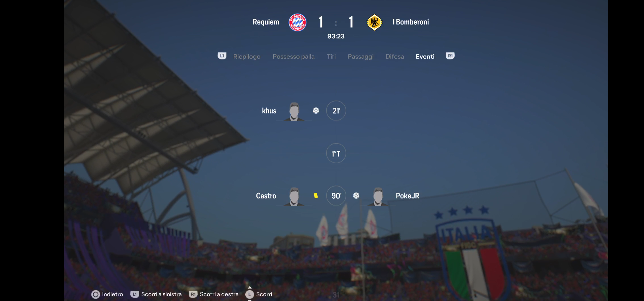644x301 pixels.
Task: Click the Bayern München club crest
Action: tap(297, 22)
